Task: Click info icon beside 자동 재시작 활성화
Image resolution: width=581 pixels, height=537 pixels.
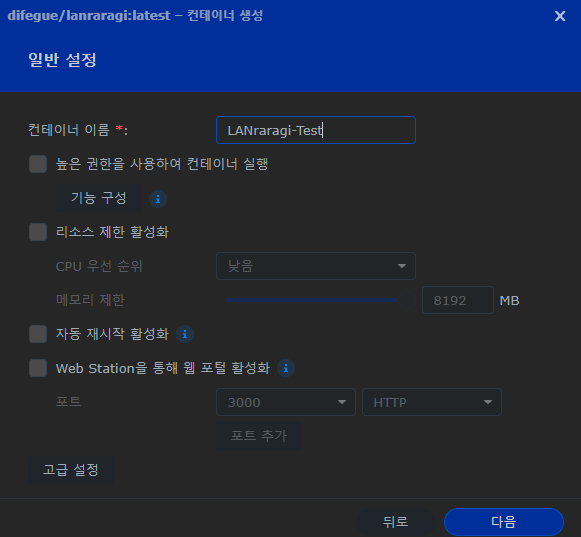Action: (185, 334)
